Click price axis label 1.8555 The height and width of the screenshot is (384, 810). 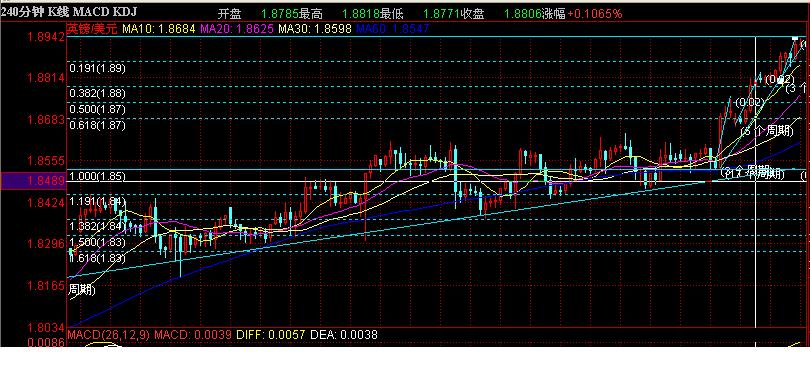coord(45,161)
